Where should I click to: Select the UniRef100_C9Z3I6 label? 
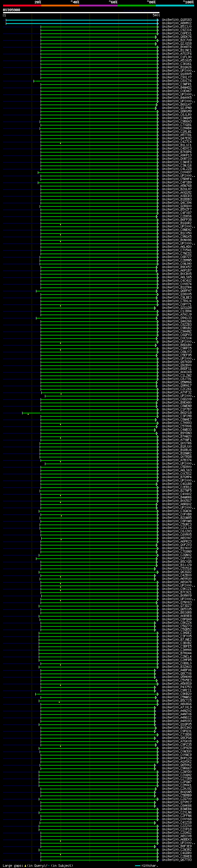[177, 30]
